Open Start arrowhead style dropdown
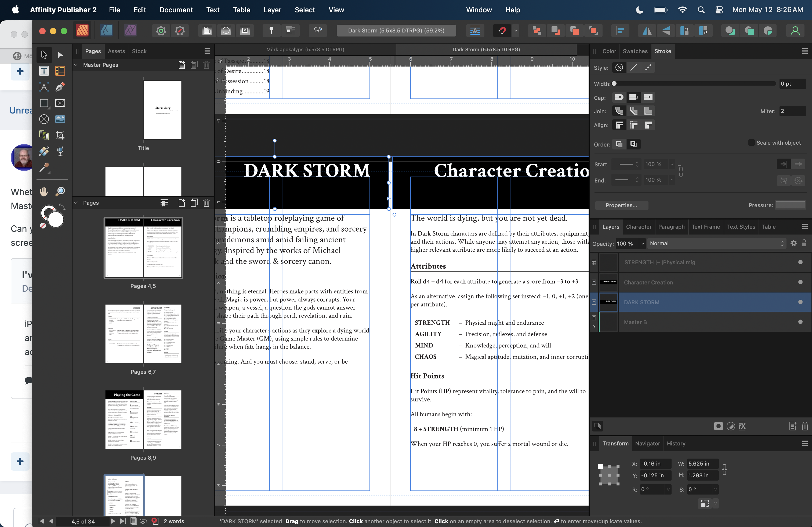 (628, 164)
